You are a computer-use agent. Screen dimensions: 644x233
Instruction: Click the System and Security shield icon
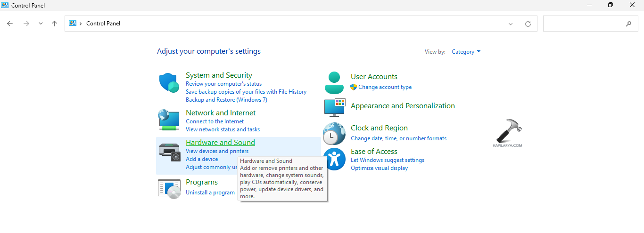[169, 83]
